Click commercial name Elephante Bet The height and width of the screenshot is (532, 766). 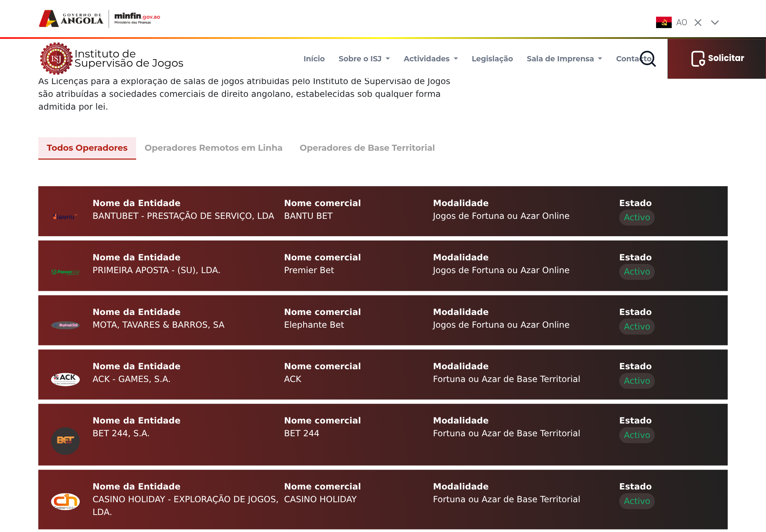tap(314, 325)
